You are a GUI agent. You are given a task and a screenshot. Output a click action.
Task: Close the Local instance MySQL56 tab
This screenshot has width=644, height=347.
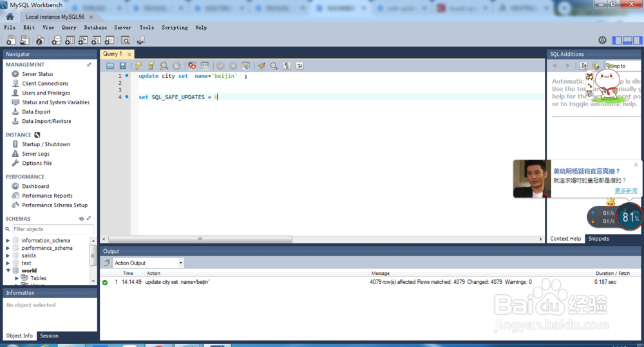click(91, 17)
